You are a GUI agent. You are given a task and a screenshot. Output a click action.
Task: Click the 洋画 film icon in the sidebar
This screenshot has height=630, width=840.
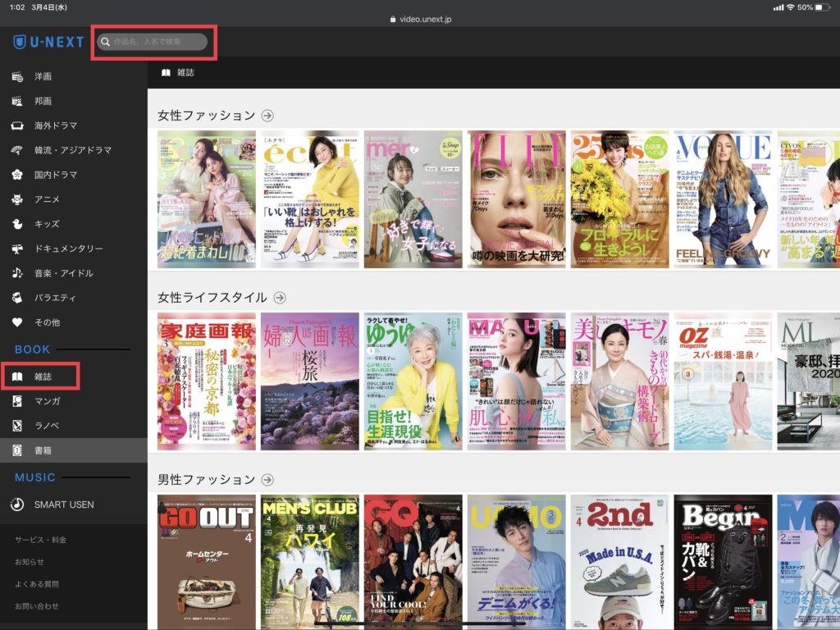click(17, 76)
